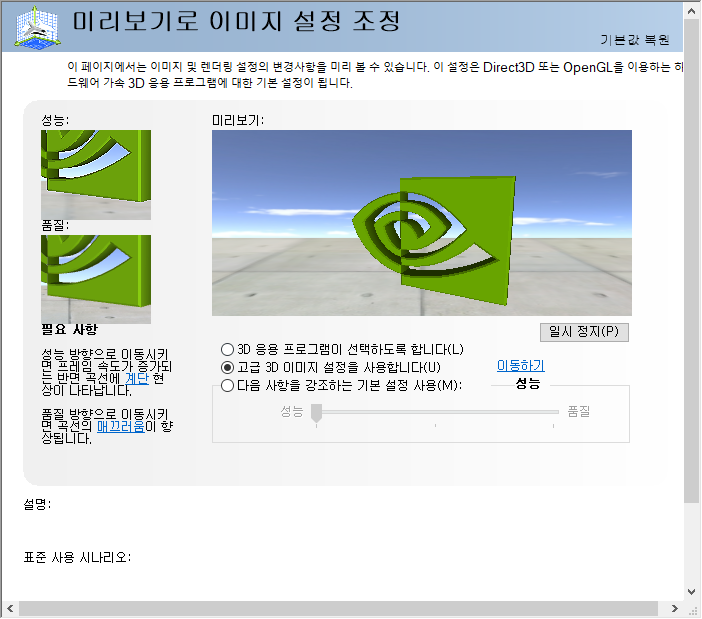
Task: Click the 설명: label
Action: (x=37, y=504)
